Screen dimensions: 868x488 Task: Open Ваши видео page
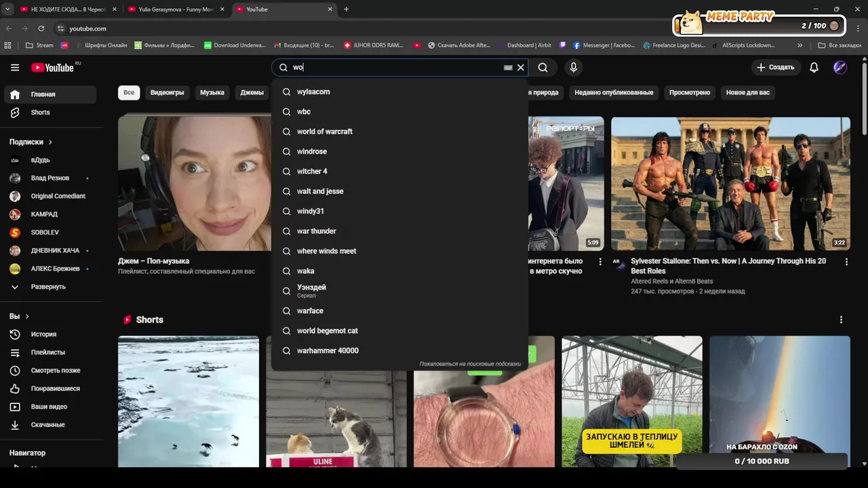point(50,407)
